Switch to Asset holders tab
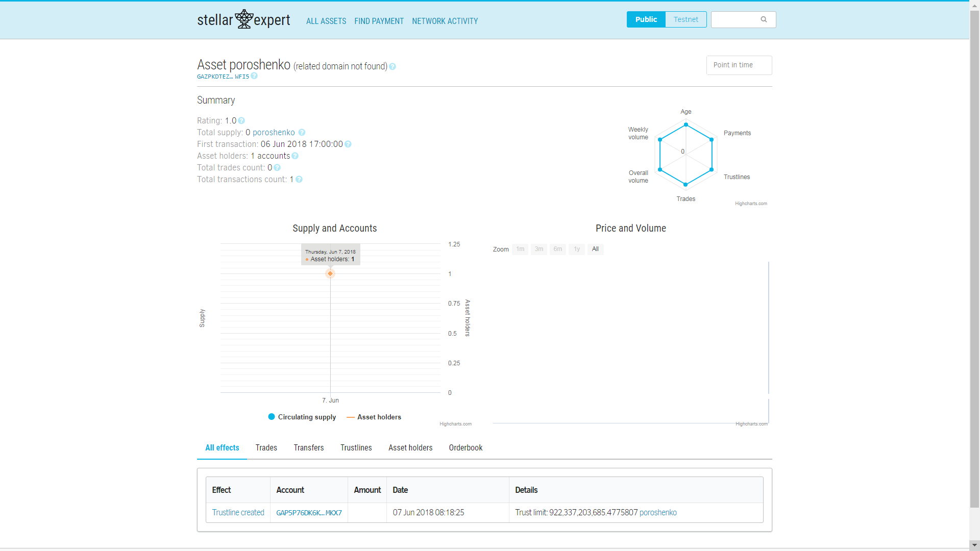The height and width of the screenshot is (551, 980). tap(410, 448)
